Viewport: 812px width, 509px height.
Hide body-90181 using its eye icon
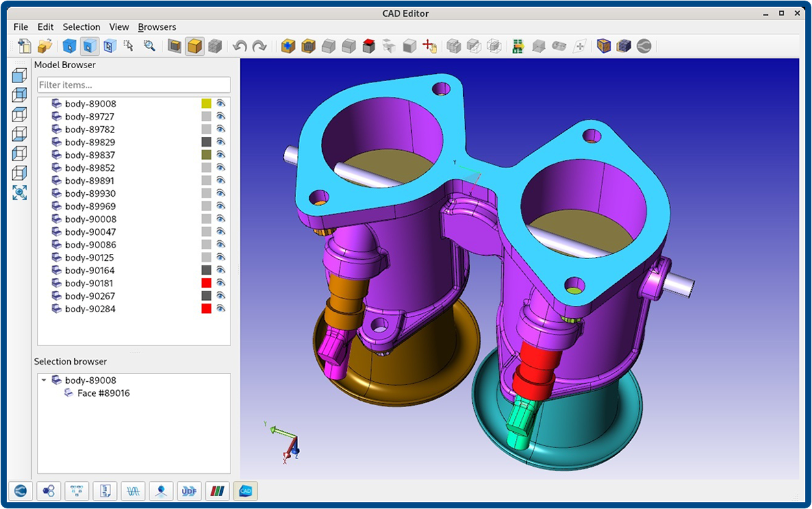click(x=222, y=282)
